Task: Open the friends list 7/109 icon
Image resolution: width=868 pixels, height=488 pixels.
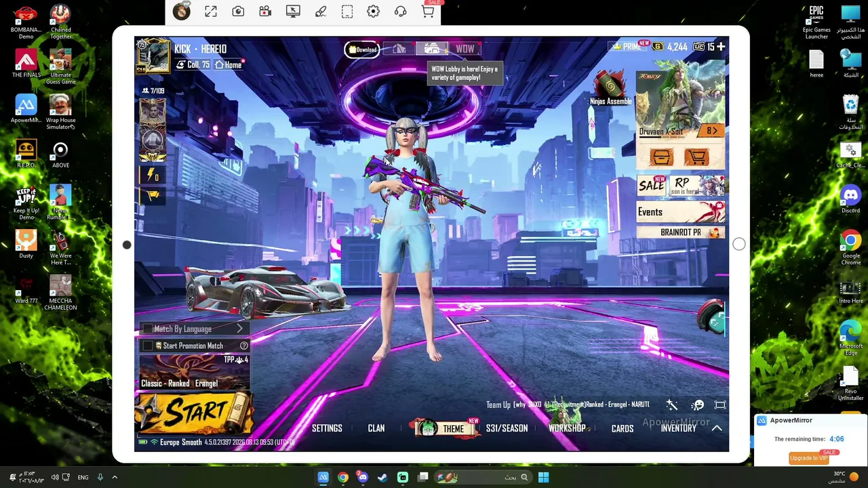Action: pyautogui.click(x=153, y=91)
